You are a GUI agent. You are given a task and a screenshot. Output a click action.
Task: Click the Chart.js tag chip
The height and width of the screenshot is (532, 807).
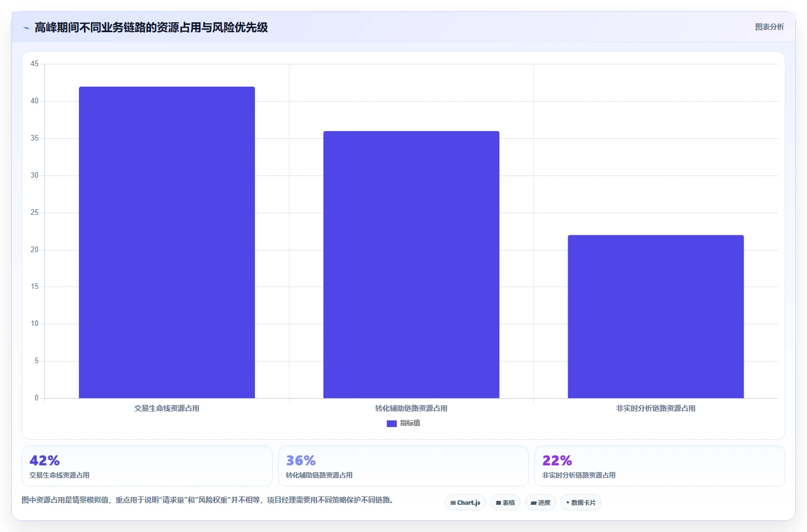click(465, 503)
